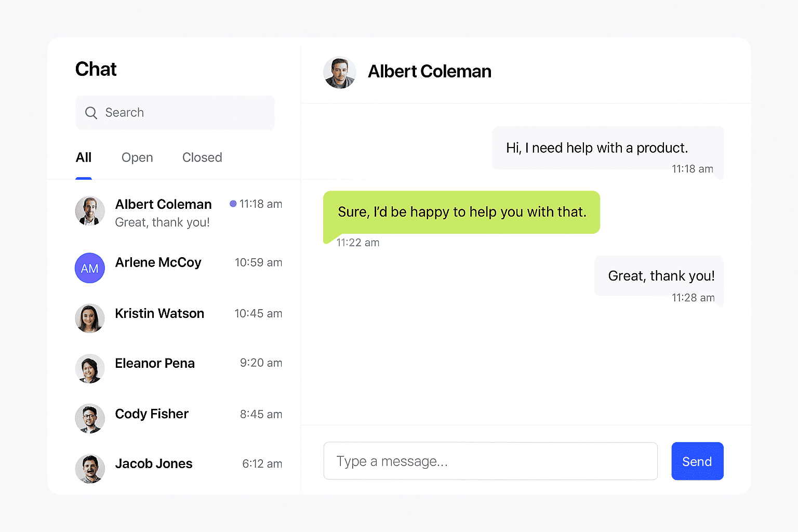Send the message with Send button

click(697, 461)
